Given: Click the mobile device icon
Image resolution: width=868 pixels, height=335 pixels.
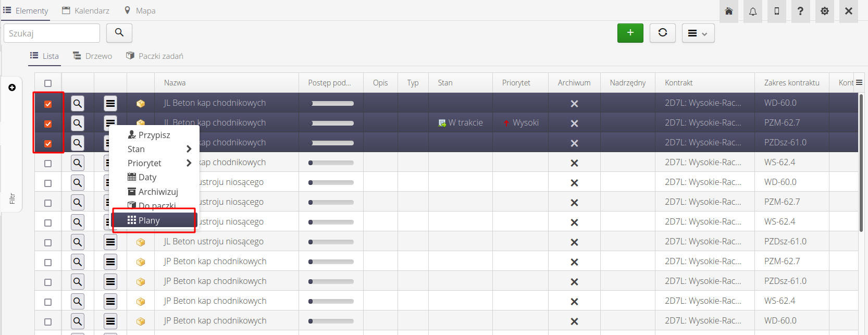Looking at the screenshot, I should click(777, 11).
